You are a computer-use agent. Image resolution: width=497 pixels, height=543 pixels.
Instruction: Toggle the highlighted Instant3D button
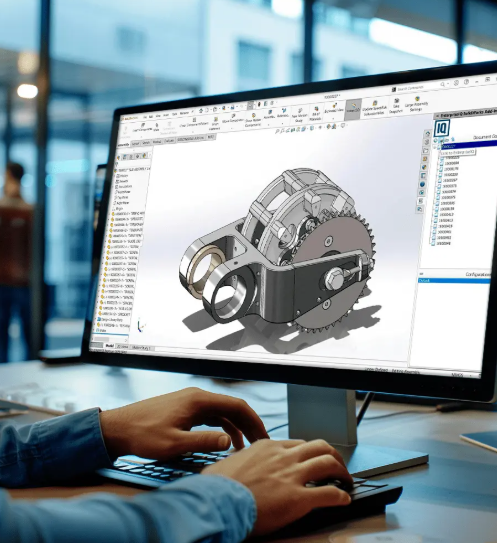coord(353,109)
